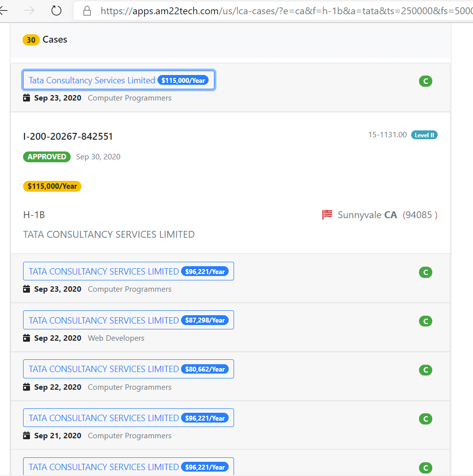Expand the $80,662/Year case
473x476 pixels.
pyautogui.click(x=129, y=369)
